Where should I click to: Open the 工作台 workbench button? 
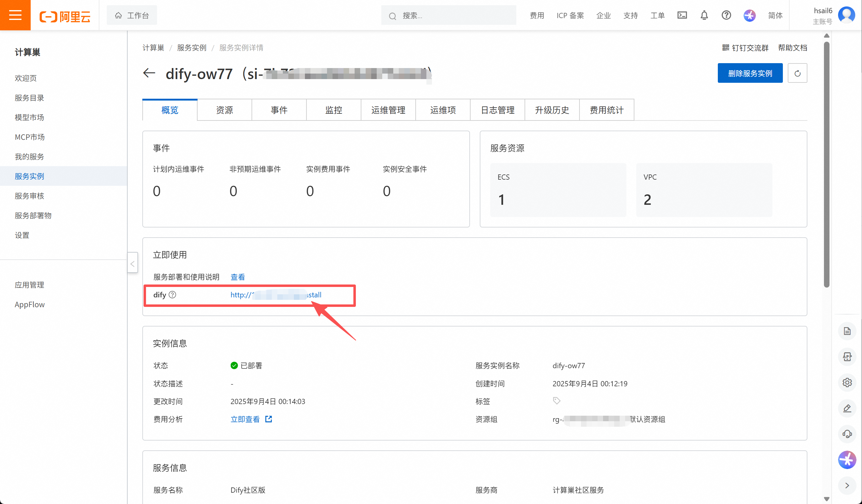click(132, 15)
